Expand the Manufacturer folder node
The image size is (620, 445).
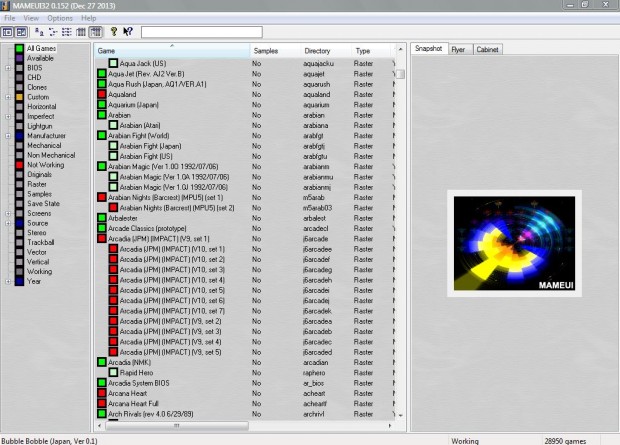pos(8,136)
